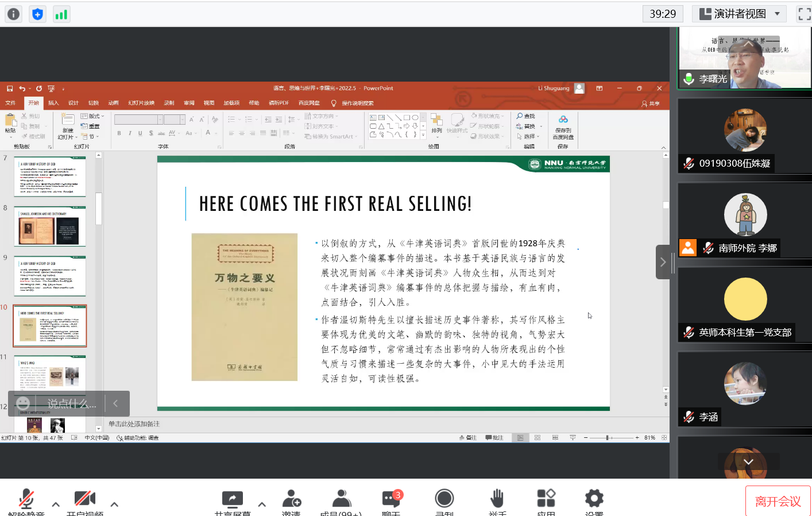Click the PowerPoint zoom slider
812x516 pixels.
coord(608,438)
